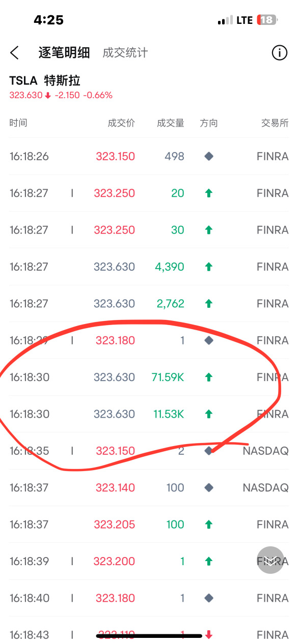The width and height of the screenshot is (298, 644).
Task: Switch to the 成交统计 tab
Action: tap(124, 52)
